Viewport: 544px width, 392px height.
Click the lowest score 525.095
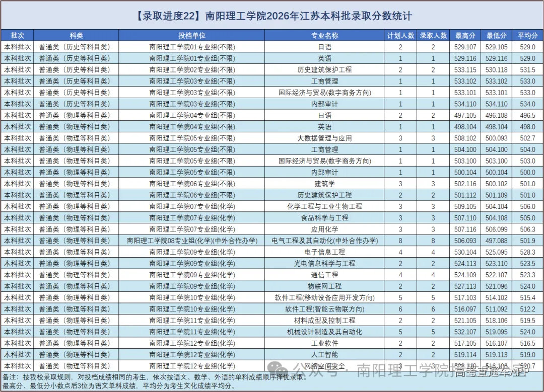[x=497, y=252]
